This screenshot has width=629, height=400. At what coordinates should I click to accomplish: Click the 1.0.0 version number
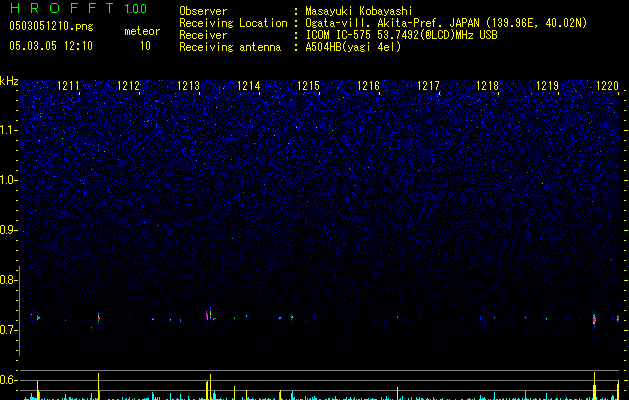click(x=136, y=8)
